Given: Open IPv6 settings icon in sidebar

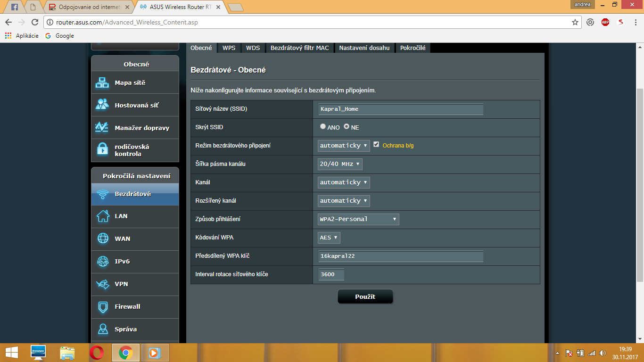Looking at the screenshot, I should click(x=102, y=261).
